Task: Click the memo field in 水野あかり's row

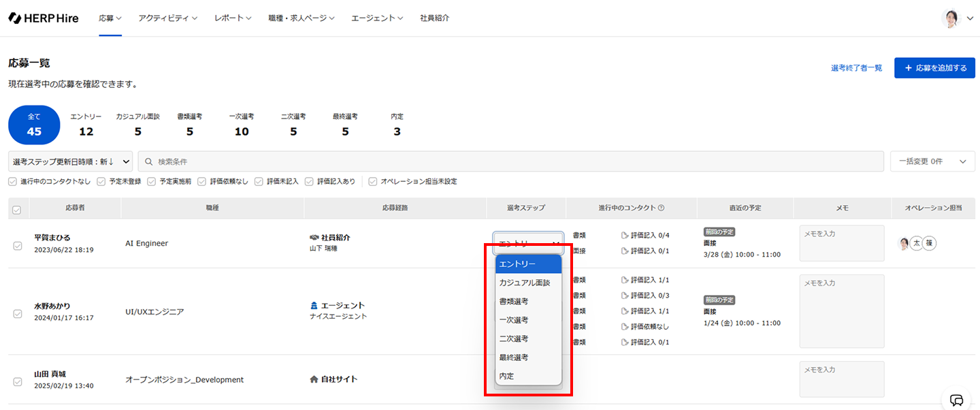Action: click(x=842, y=311)
